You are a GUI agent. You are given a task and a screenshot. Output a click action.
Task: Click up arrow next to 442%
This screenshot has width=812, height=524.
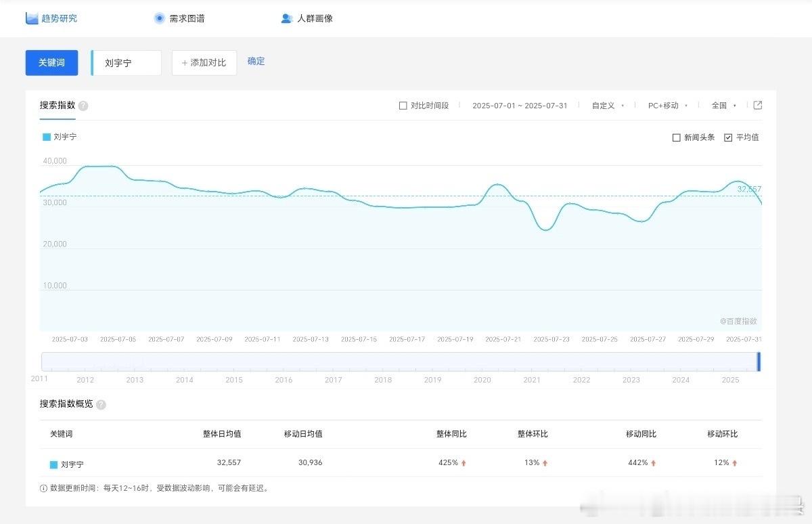[654, 463]
